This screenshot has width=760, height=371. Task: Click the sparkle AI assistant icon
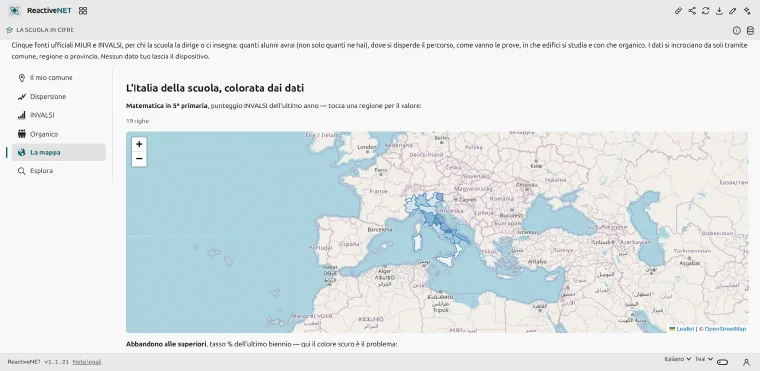coord(746,11)
